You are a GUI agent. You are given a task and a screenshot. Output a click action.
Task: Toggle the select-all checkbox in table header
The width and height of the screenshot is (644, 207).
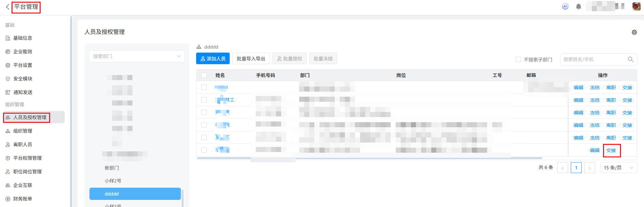pyautogui.click(x=204, y=75)
